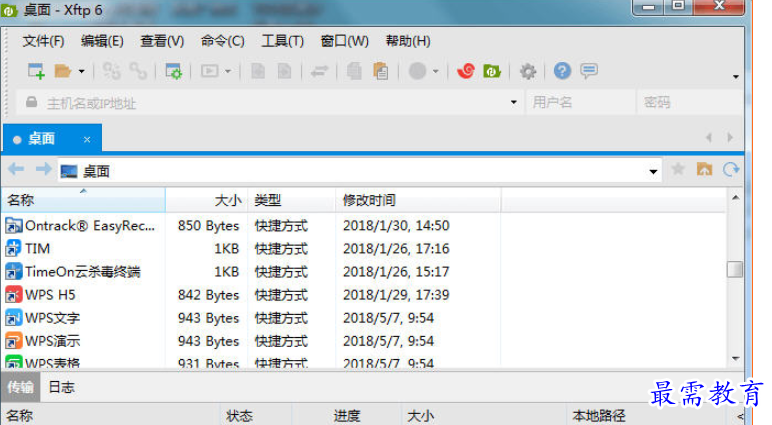This screenshot has height=425, width=772.
Task: Open options with the gear icon
Action: [x=527, y=71]
